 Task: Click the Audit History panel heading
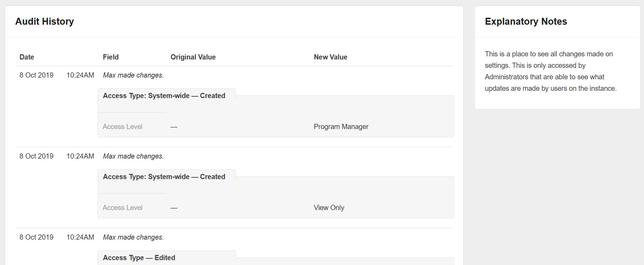[x=44, y=22]
